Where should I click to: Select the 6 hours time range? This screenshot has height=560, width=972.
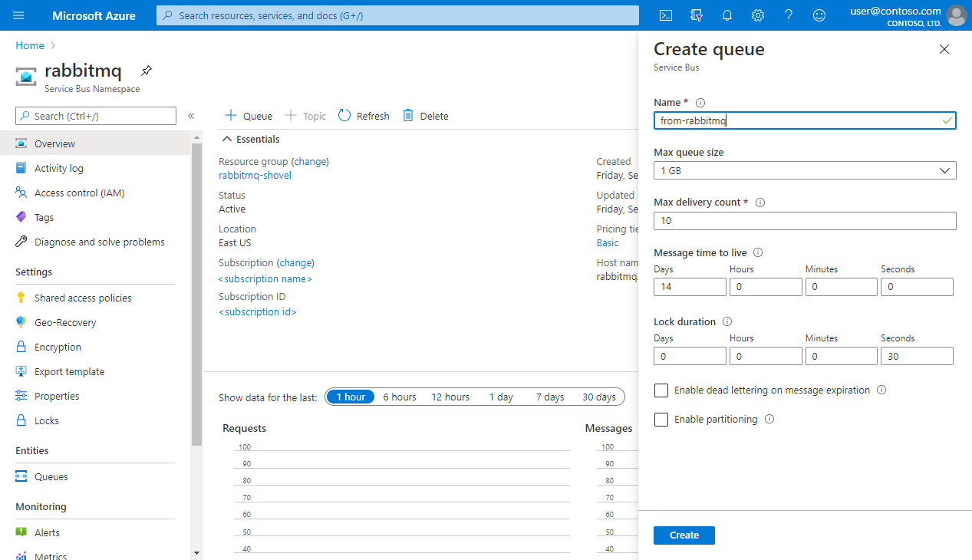400,397
